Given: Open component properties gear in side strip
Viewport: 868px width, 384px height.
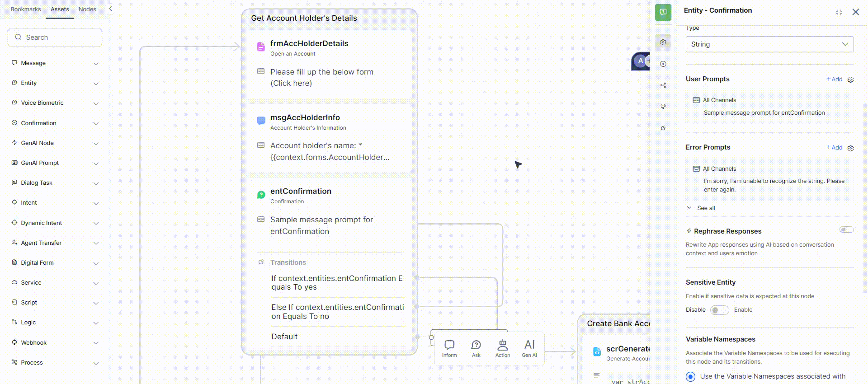Looking at the screenshot, I should (x=663, y=42).
